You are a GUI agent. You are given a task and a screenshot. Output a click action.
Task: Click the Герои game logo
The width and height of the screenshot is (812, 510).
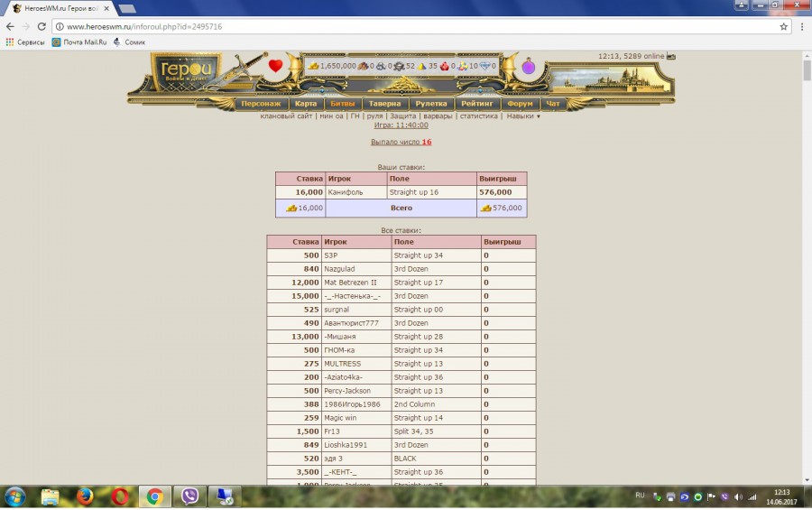[187, 70]
